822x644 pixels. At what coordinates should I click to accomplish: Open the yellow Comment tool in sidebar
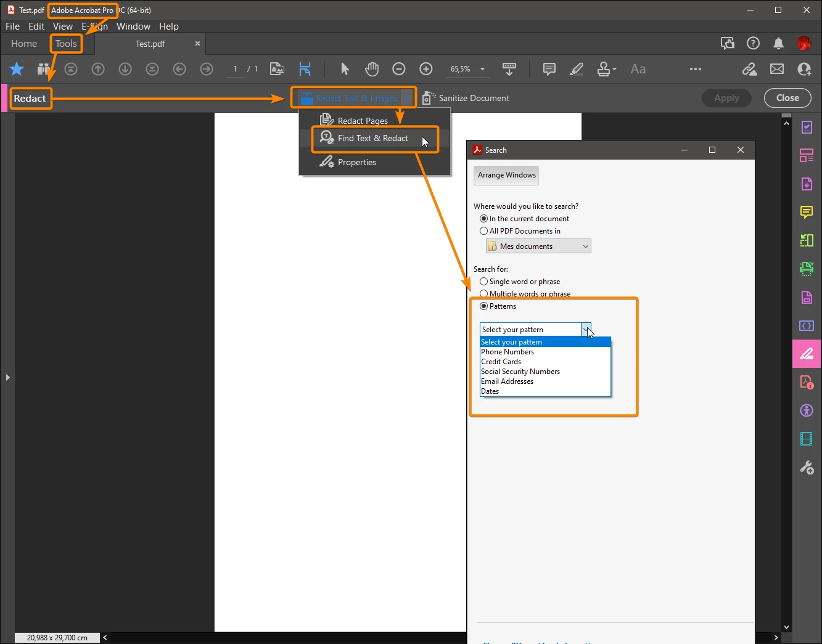tap(807, 212)
